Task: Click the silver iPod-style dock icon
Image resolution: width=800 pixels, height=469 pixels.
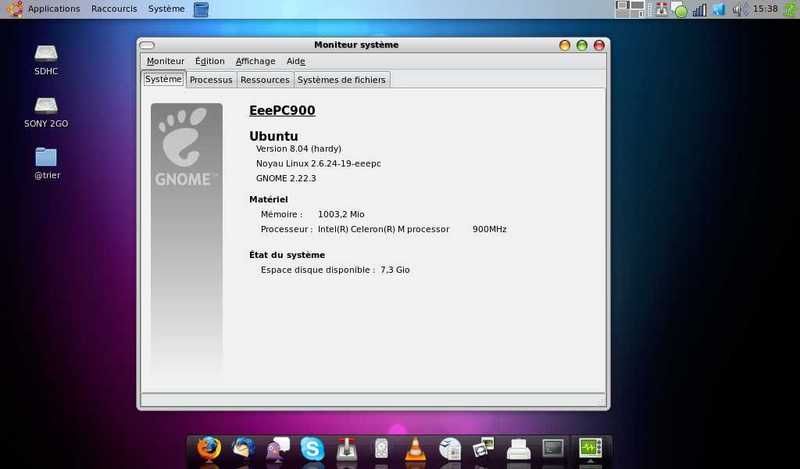Action: [381, 449]
